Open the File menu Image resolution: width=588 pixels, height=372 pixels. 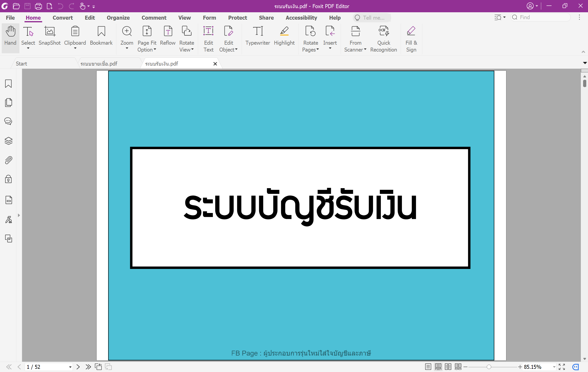coord(10,18)
